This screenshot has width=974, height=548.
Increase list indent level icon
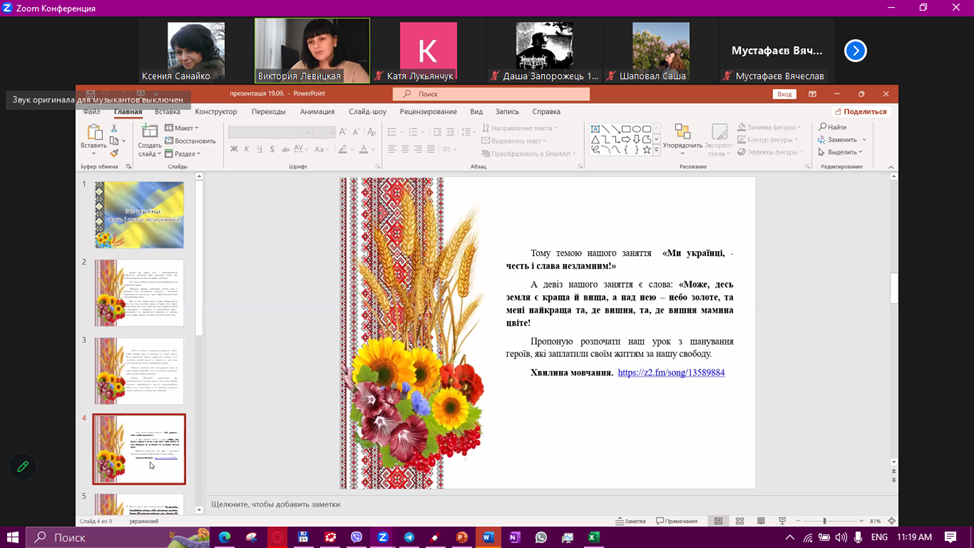coord(450,132)
